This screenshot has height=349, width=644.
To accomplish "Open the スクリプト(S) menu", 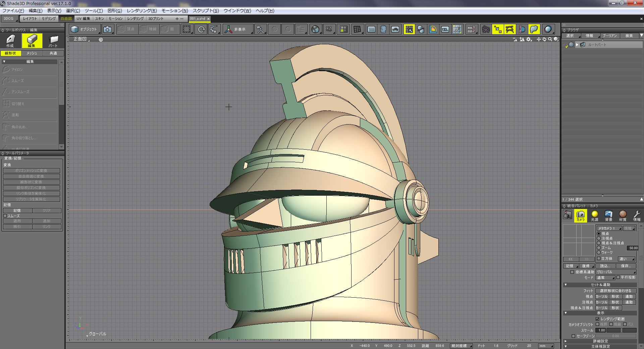I will 206,11.
